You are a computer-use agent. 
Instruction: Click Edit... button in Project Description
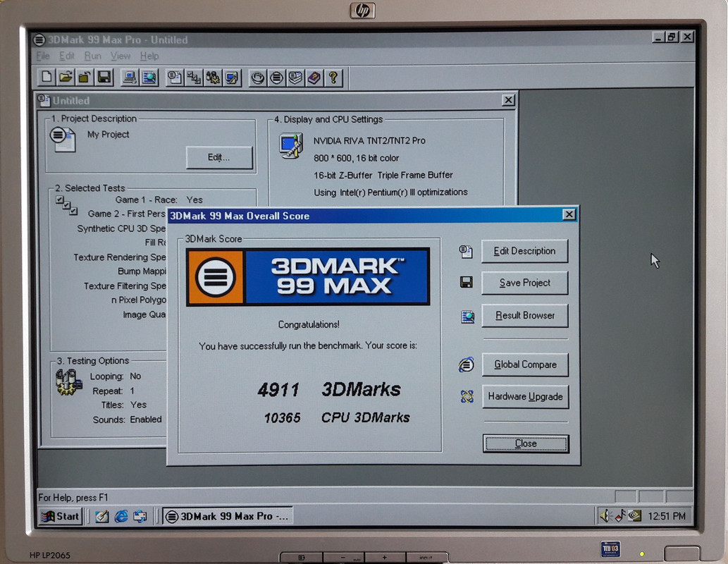point(219,157)
